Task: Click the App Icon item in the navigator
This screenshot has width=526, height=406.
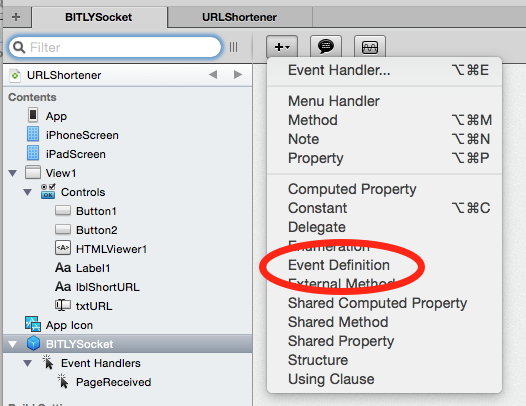Action: 69,325
